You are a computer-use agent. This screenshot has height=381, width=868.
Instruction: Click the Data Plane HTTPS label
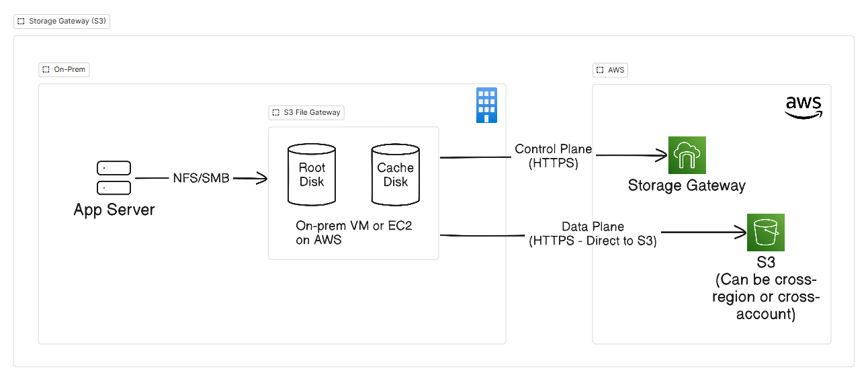(x=593, y=234)
